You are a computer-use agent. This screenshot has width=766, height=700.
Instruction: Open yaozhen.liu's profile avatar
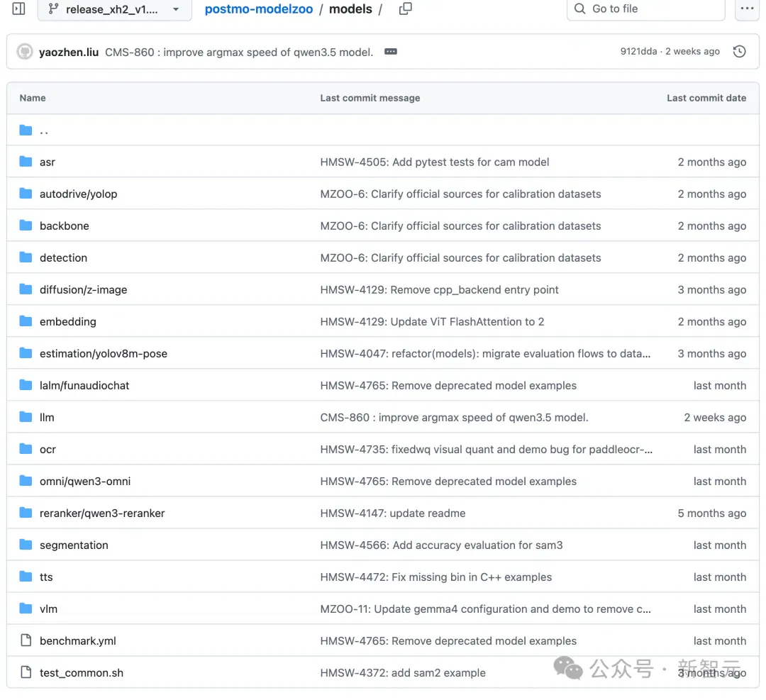click(25, 52)
